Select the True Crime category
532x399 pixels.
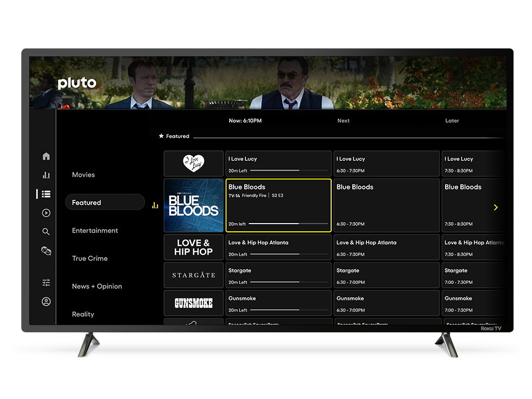point(90,258)
